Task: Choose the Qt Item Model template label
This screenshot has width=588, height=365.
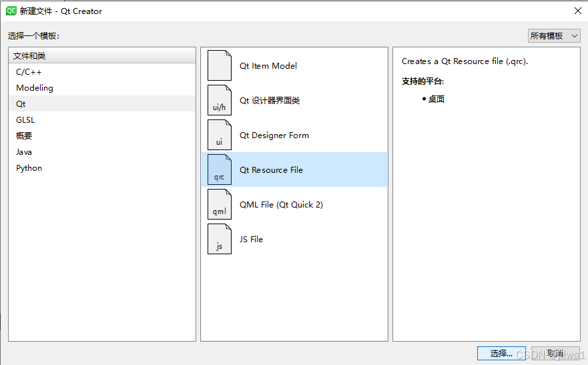Action: (x=268, y=66)
